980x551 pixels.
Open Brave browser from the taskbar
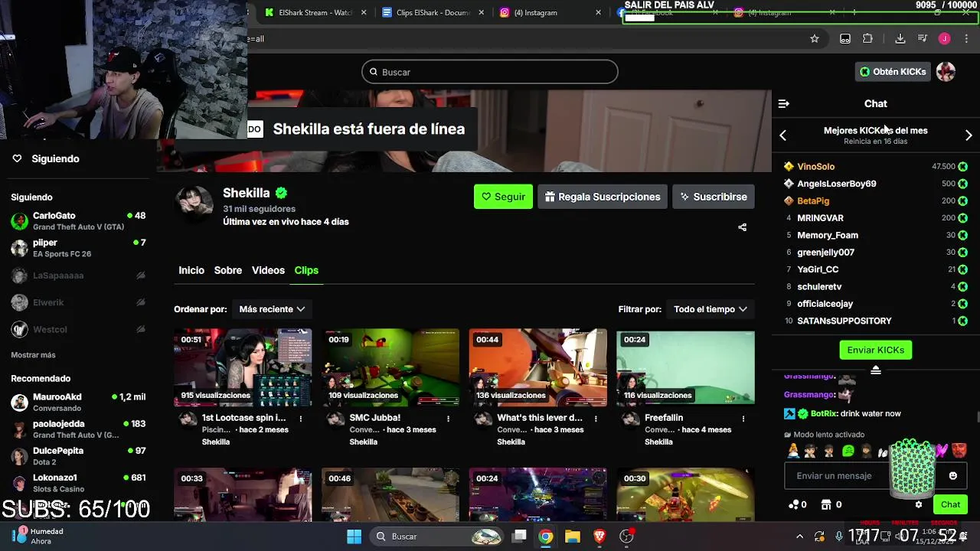pos(599,536)
